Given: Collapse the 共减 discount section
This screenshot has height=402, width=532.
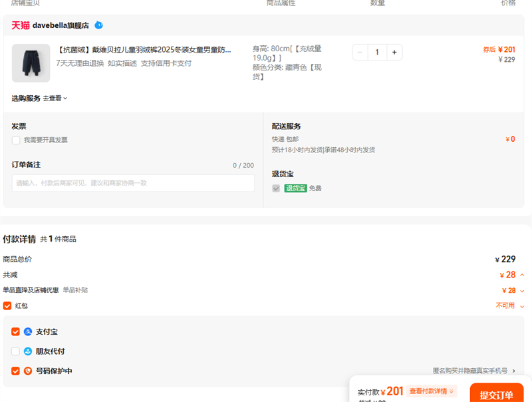Looking at the screenshot, I should pos(522,275).
